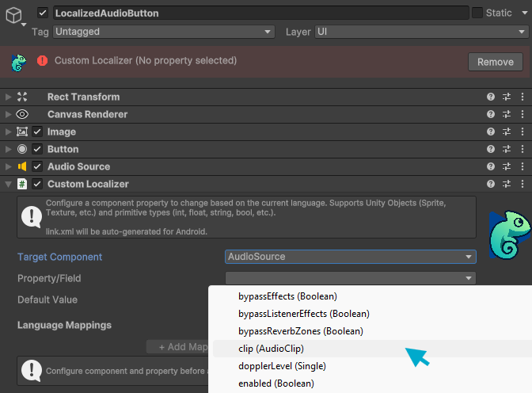Click the Target Component label

click(x=59, y=257)
